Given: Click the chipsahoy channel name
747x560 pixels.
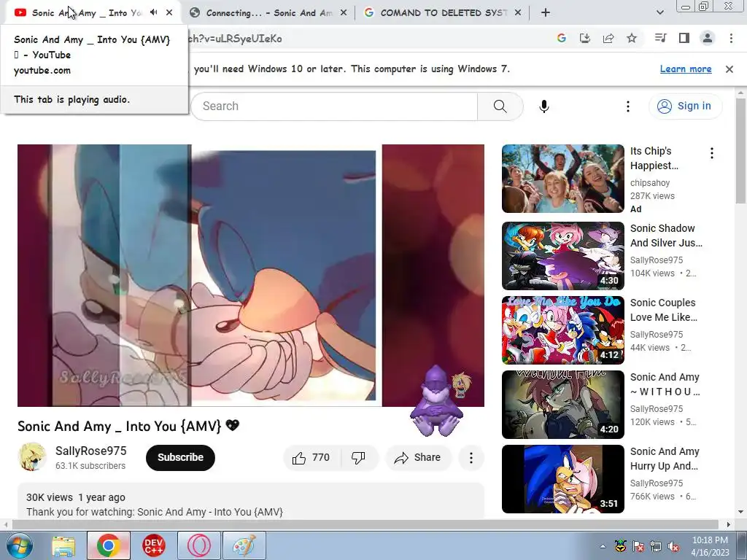Looking at the screenshot, I should 650,183.
